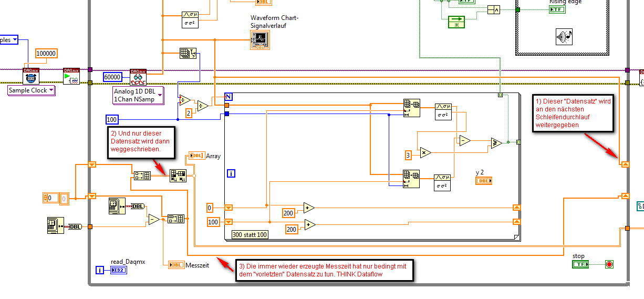Select the greater-or-equal comparison node
The height and width of the screenshot is (299, 644).
point(496,143)
